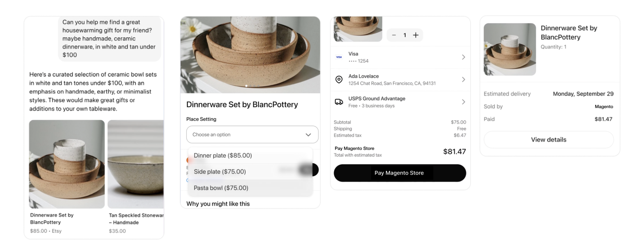This screenshot has height=240, width=644.
Task: Click the product image carousel dot indicator
Action: point(247,86)
